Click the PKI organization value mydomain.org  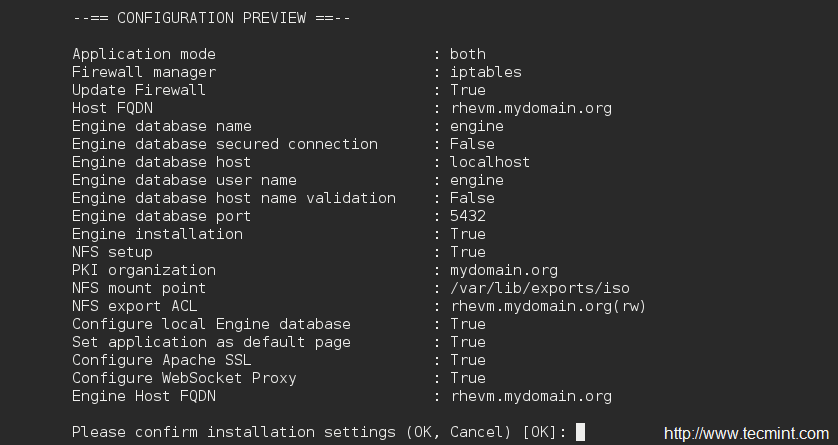pyautogui.click(x=503, y=270)
